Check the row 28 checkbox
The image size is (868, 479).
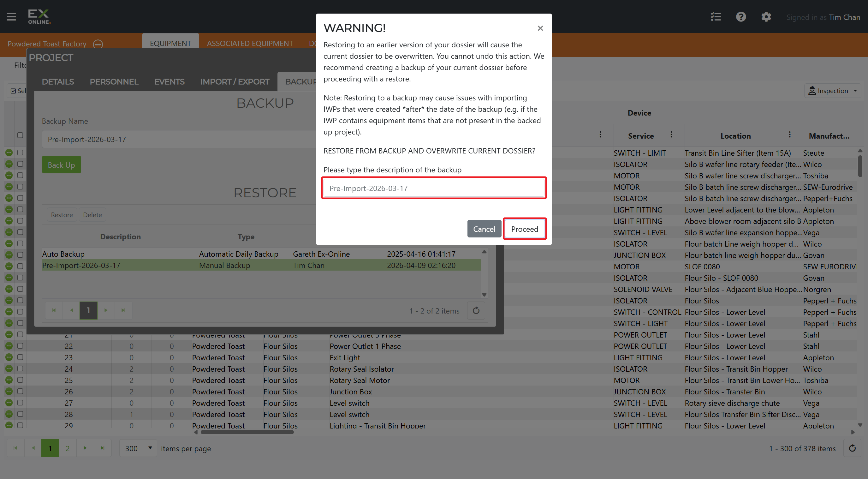coord(20,414)
